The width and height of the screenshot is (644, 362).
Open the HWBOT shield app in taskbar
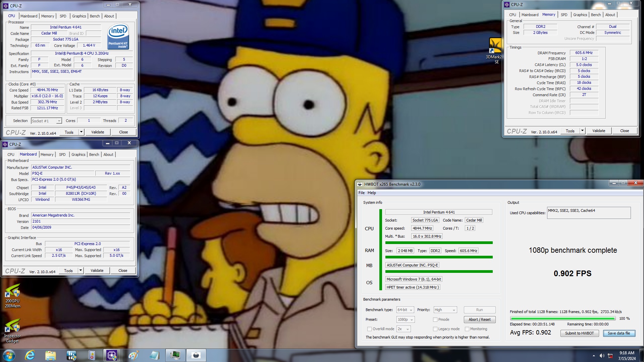(x=71, y=355)
